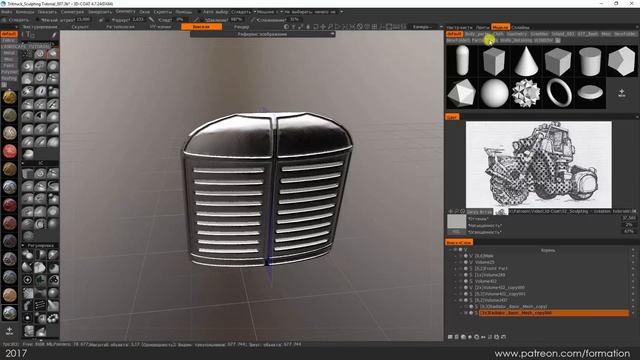Click the Создать button in parameters bar

(x=16, y=20)
